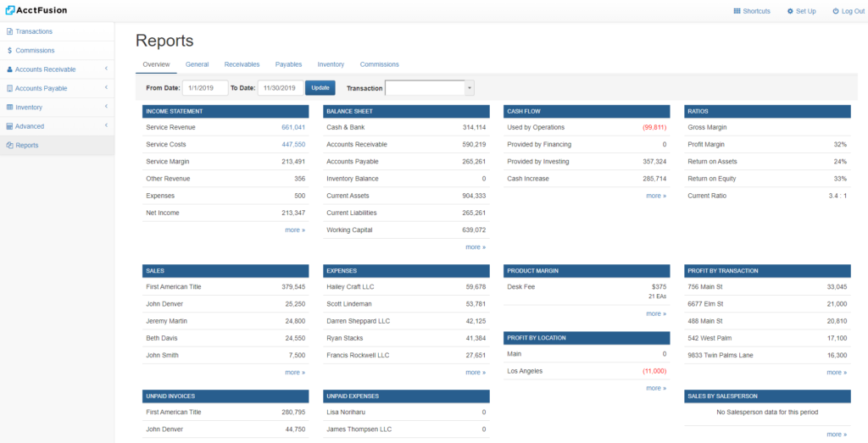Click the Log Out power icon

point(835,11)
